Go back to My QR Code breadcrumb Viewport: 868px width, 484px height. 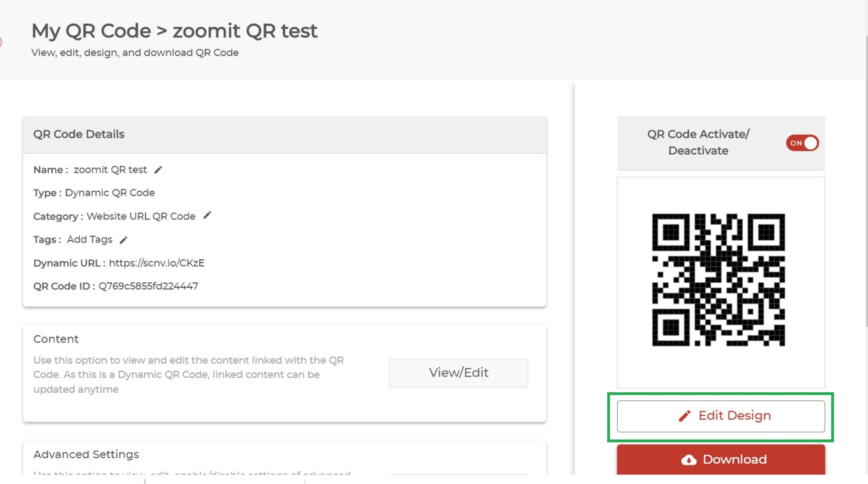[x=91, y=31]
